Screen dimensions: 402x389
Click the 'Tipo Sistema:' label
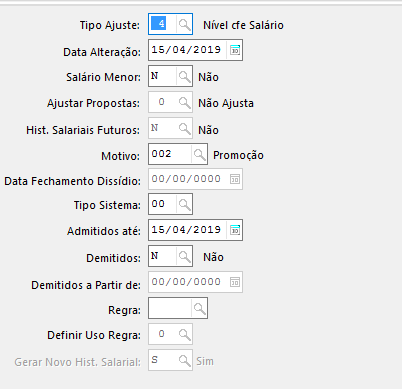[x=107, y=205]
